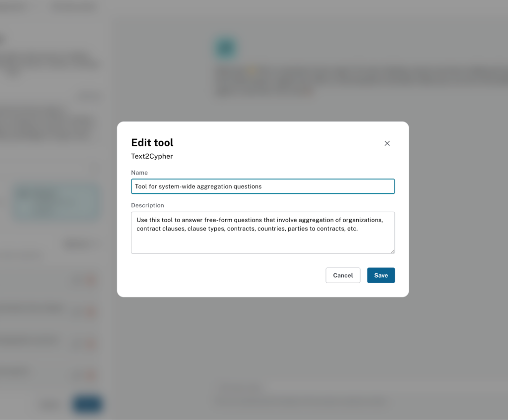Place cursor on 'system-wide' in Name field
The image size is (508, 420).
(177, 186)
